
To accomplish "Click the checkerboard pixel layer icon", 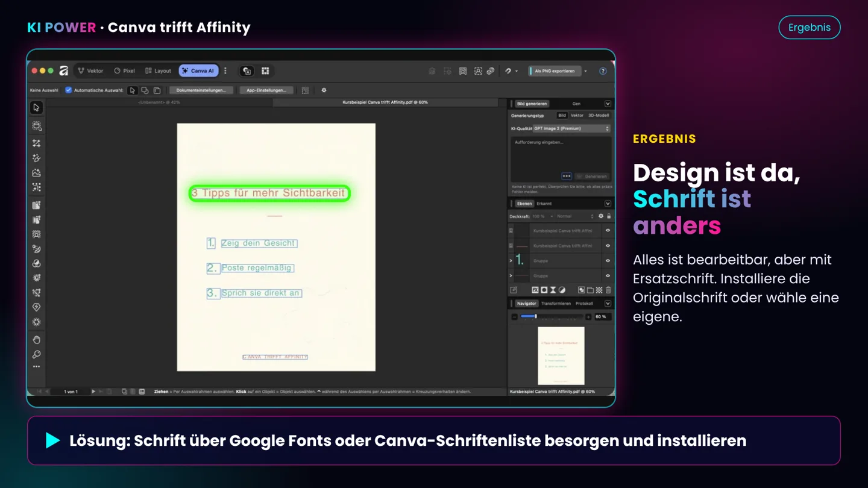I will coord(599,290).
